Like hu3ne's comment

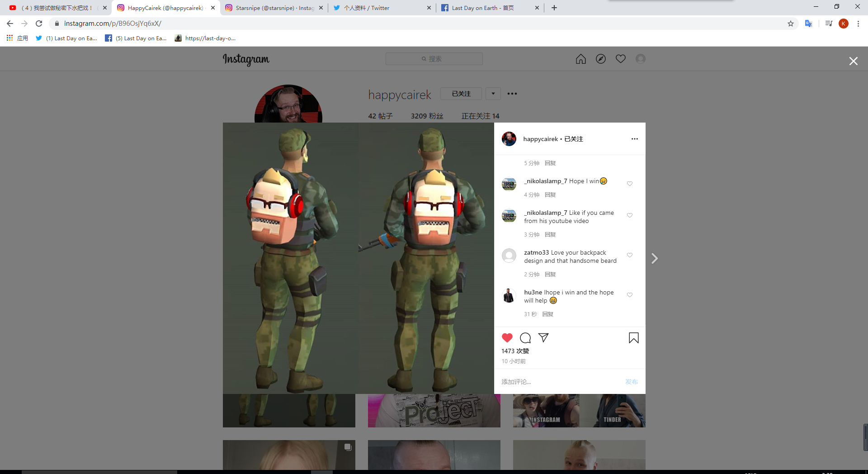[x=629, y=295]
